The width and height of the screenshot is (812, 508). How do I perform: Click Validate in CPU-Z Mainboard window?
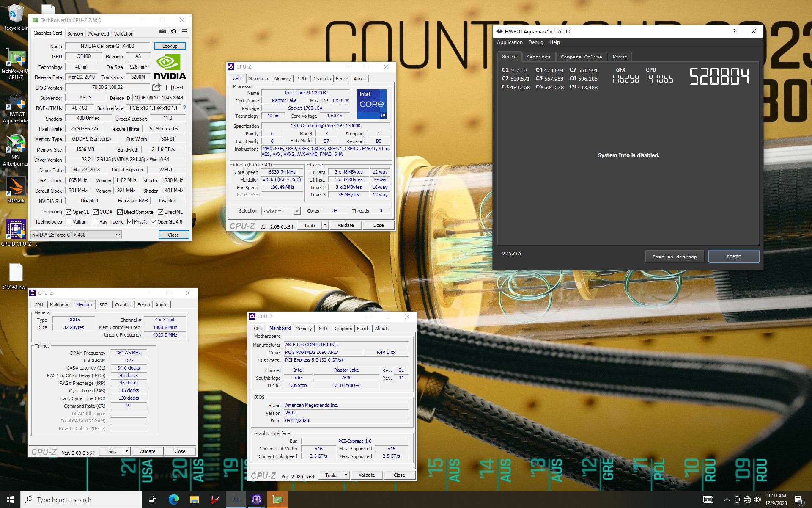[367, 475]
